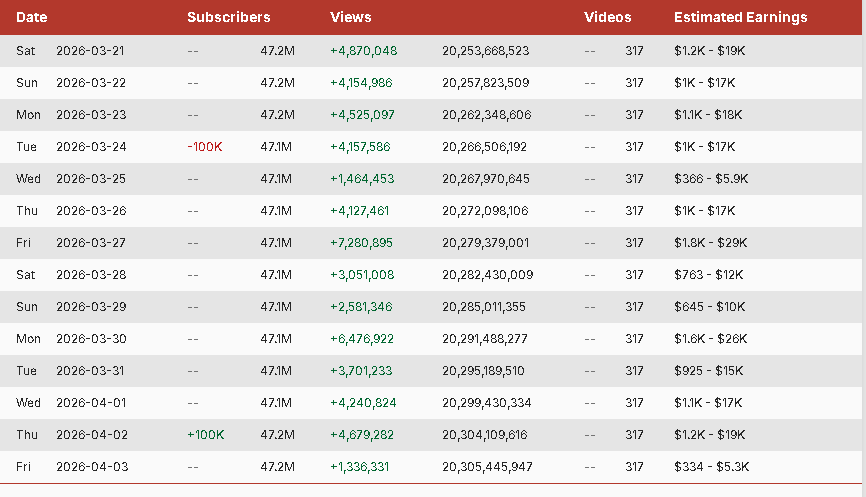The image size is (866, 497).
Task: Click earnings $763 - $12K
Action: point(709,275)
